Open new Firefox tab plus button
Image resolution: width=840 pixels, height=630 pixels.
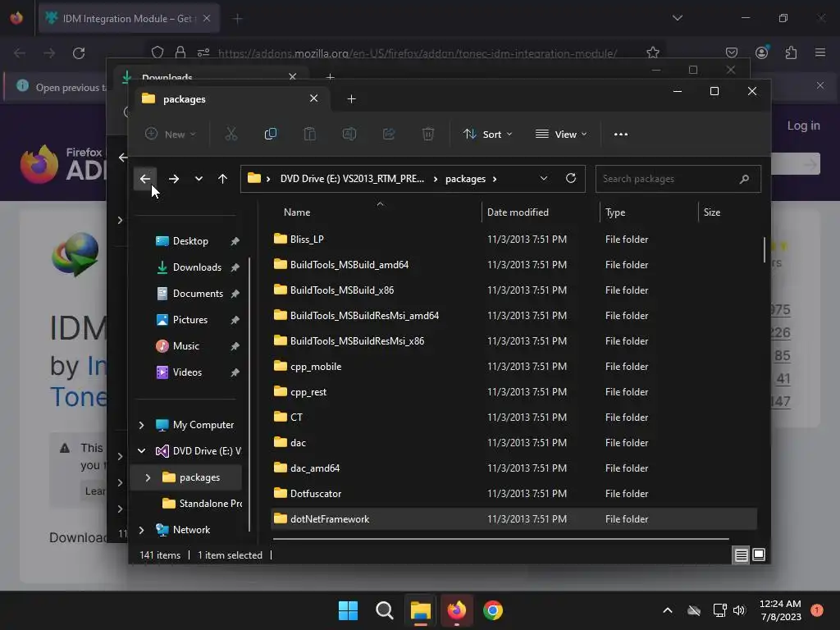pyautogui.click(x=238, y=19)
